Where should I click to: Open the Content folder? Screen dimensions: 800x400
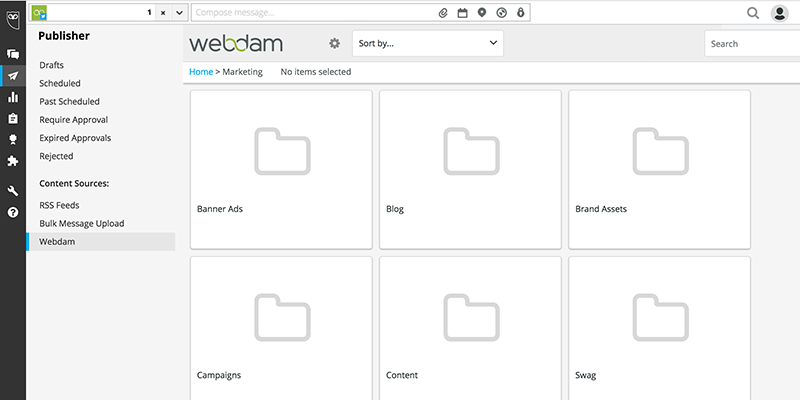pyautogui.click(x=470, y=329)
